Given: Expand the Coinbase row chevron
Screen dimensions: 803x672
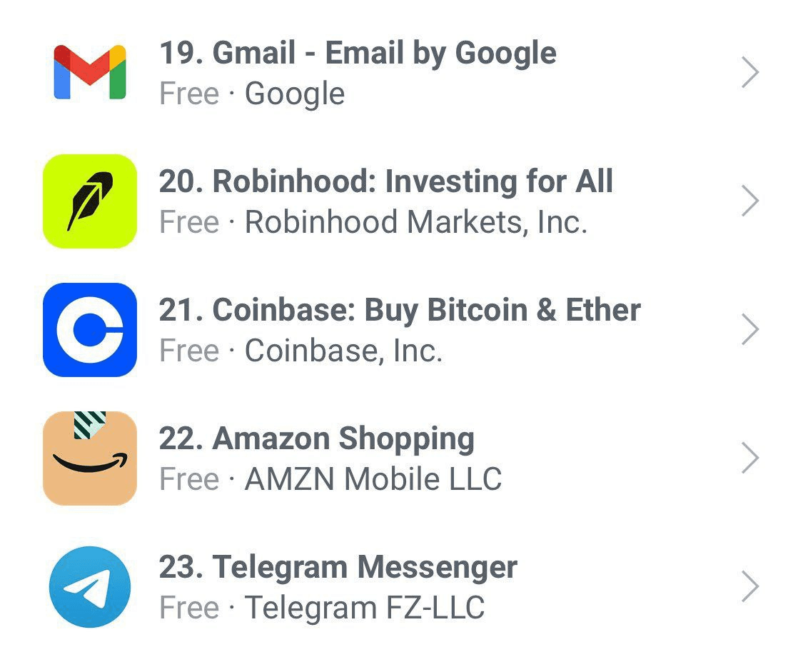Looking at the screenshot, I should 750,330.
